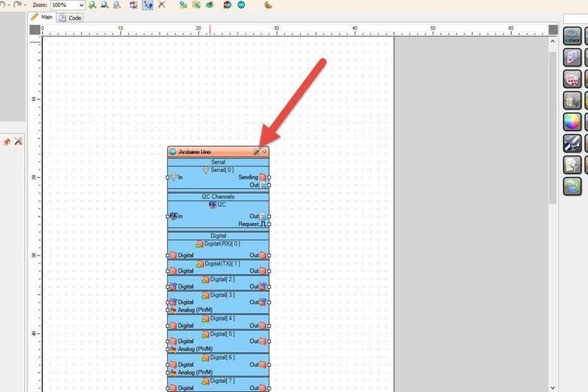
Task: Click the red pin icon in left panel
Action: [x=7, y=142]
